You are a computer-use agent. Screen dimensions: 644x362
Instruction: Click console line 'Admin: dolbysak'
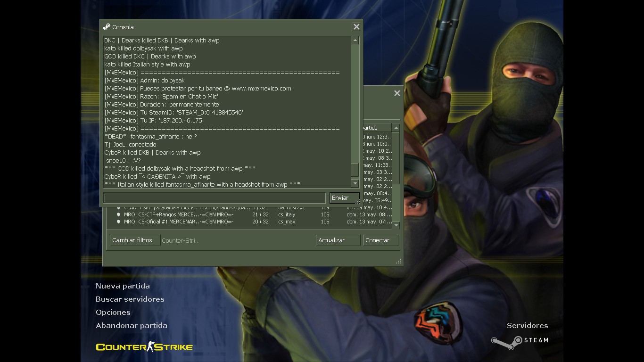tap(144, 80)
